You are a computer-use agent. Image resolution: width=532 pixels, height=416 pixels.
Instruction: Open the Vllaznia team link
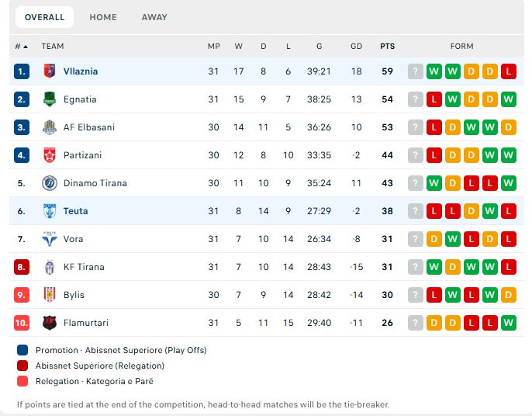(81, 71)
